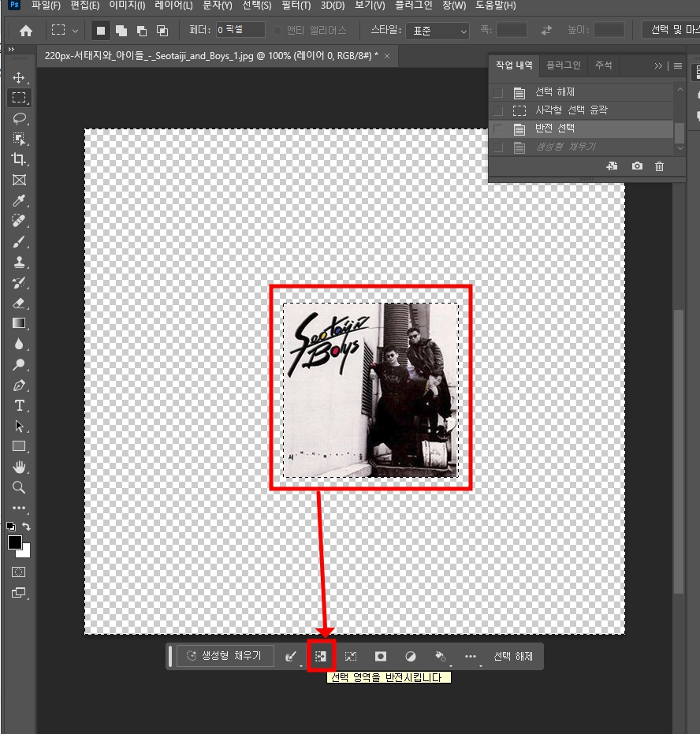700x734 pixels.
Task: Open the 레이어(L) menu
Action: pyautogui.click(x=173, y=6)
